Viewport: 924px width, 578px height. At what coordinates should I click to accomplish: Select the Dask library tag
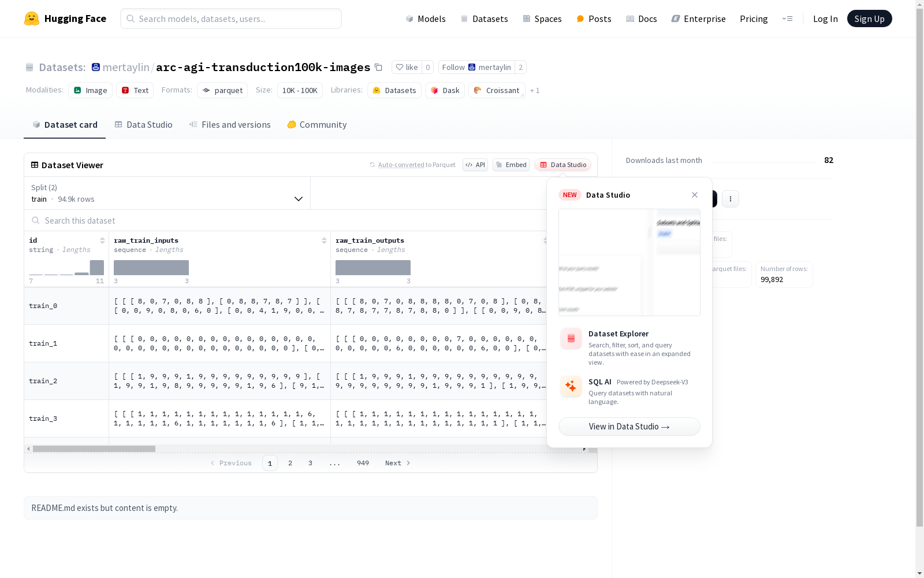445,90
